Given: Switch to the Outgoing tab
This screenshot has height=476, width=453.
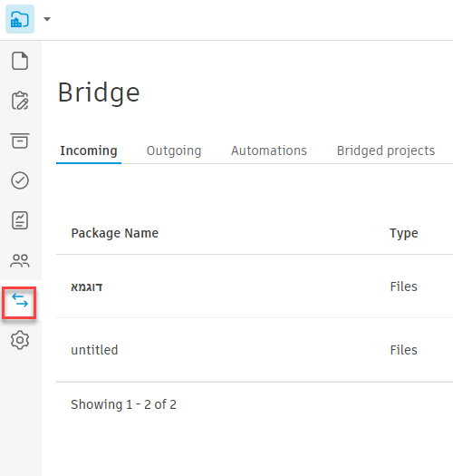Looking at the screenshot, I should [174, 151].
